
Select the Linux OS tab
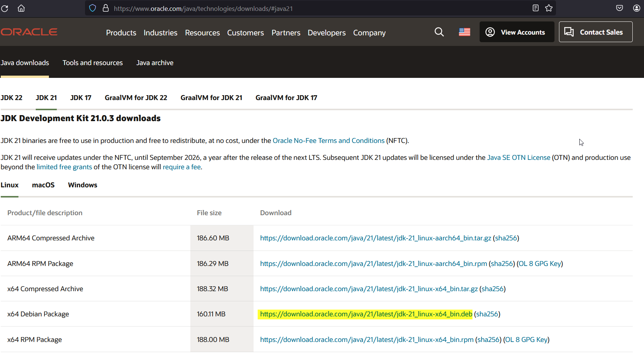10,185
